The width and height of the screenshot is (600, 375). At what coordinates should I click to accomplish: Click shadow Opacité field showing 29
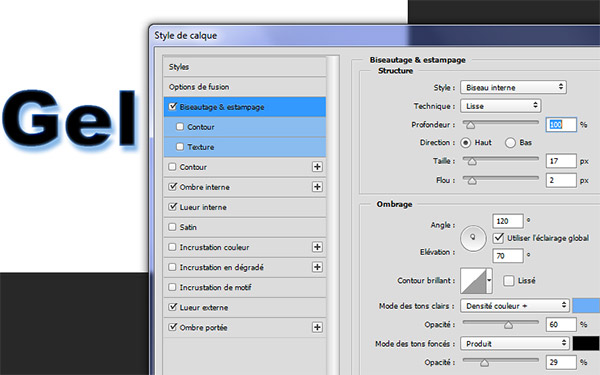click(x=561, y=362)
